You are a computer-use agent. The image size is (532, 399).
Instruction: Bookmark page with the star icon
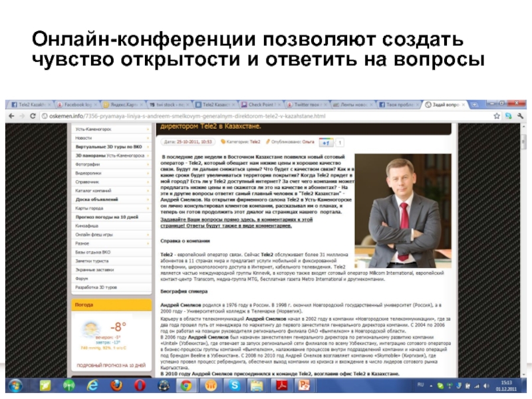[x=497, y=116]
